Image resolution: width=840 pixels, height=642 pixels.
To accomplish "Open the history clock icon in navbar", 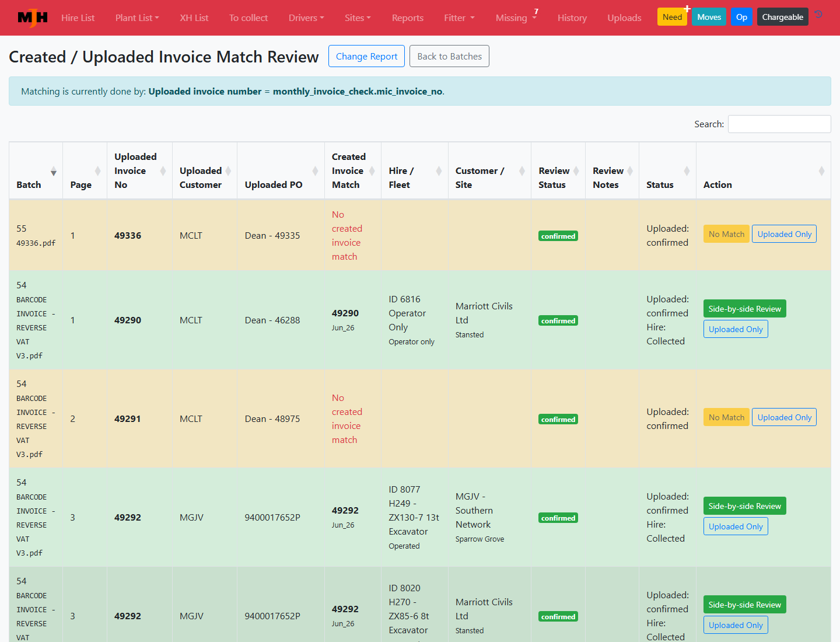I will click(819, 14).
